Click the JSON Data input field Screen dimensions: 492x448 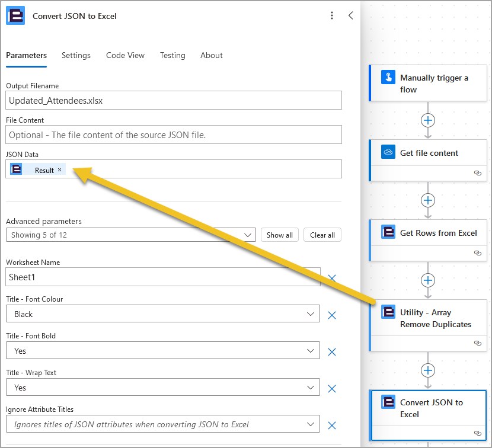coord(174,169)
